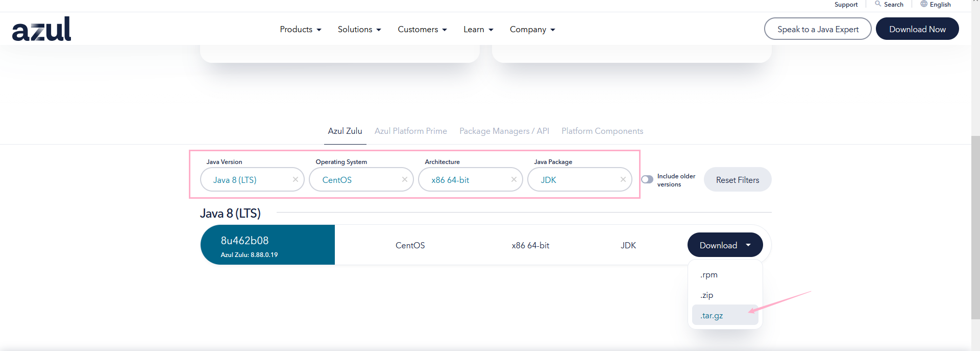
Task: Click the Download Now button
Action: tap(917, 29)
